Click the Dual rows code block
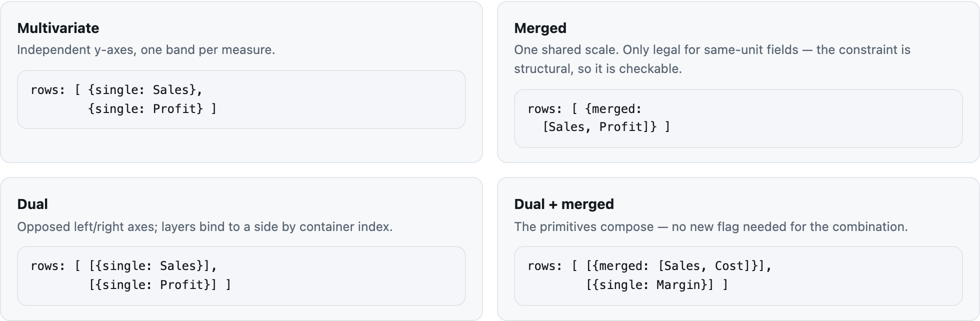 [241, 276]
